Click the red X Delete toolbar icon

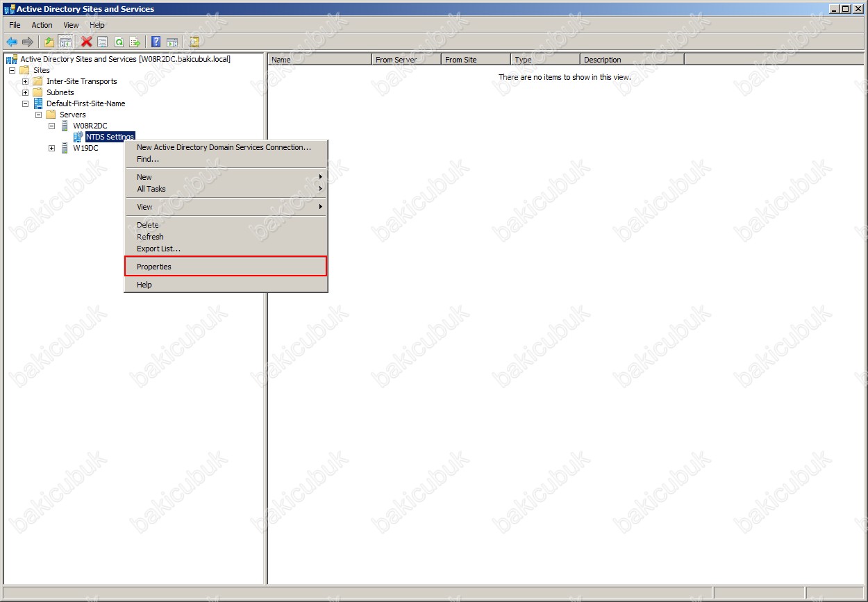(x=87, y=42)
